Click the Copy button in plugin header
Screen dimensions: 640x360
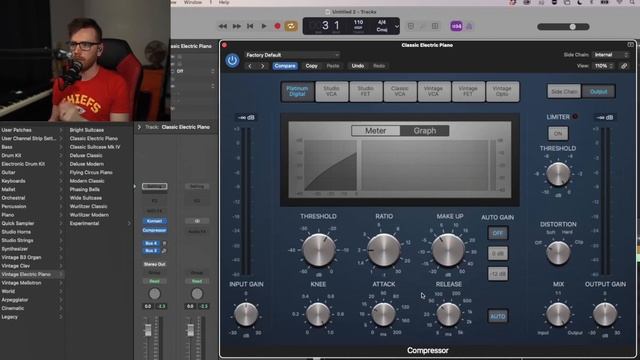(311, 66)
